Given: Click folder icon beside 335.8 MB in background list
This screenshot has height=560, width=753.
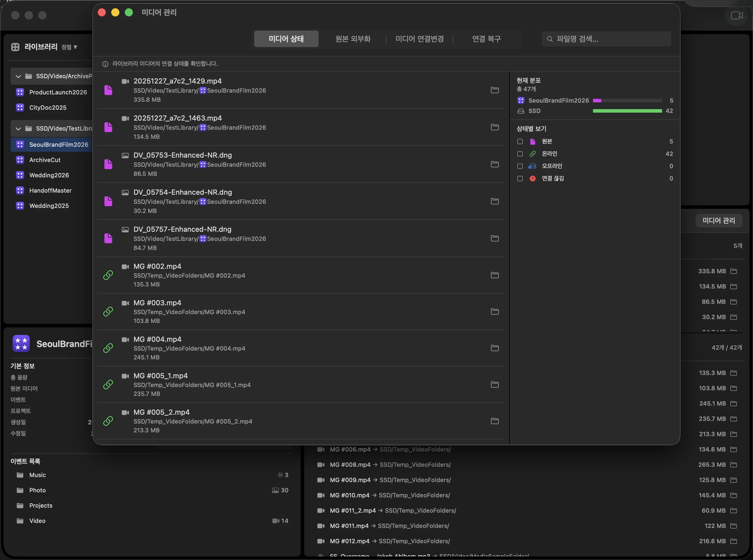Looking at the screenshot, I should (x=734, y=271).
